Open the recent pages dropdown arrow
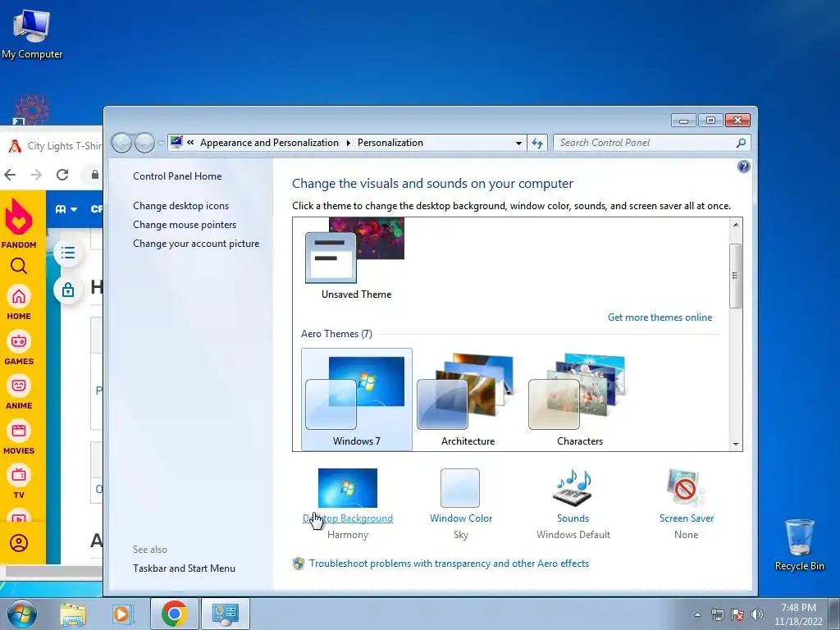The height and width of the screenshot is (630, 840). [x=161, y=143]
